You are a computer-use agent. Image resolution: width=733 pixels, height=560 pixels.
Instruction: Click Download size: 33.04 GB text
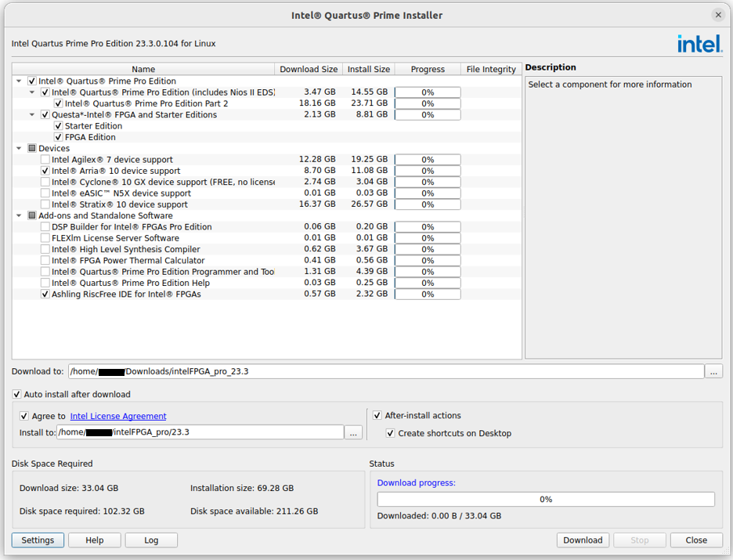[x=69, y=488]
